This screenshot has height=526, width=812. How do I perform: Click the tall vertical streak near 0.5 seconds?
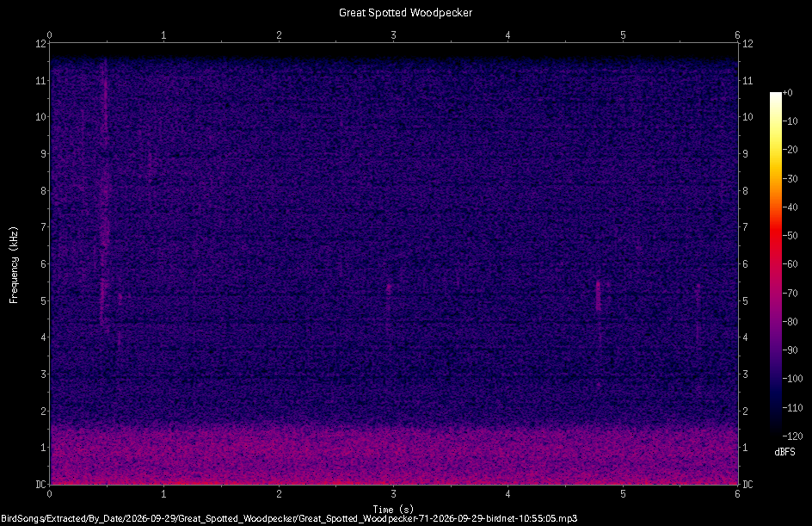click(x=105, y=192)
